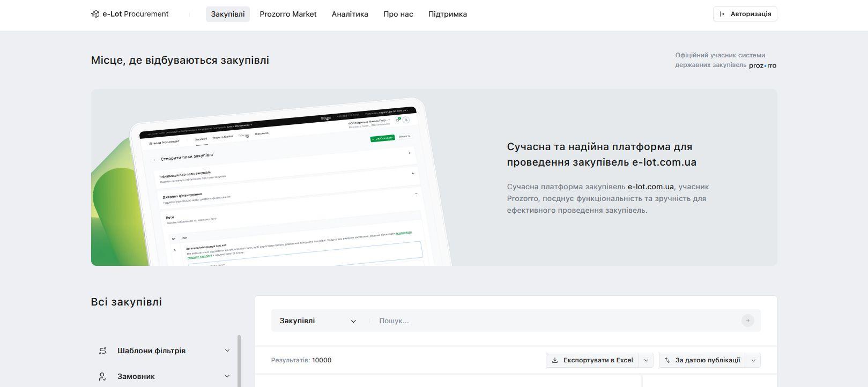Click the Prozorro logo
The width and height of the screenshot is (868, 387).
(x=762, y=65)
